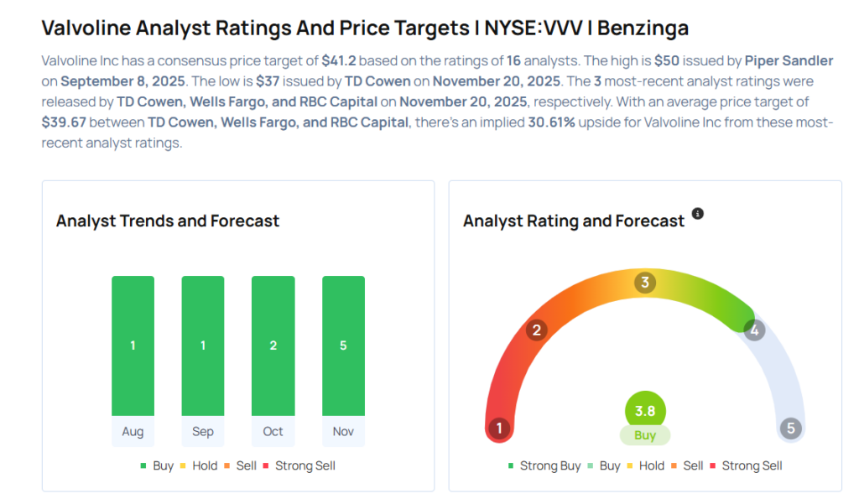The width and height of the screenshot is (859, 504).
Task: Click gauge marker number 5
Action: [x=790, y=429]
